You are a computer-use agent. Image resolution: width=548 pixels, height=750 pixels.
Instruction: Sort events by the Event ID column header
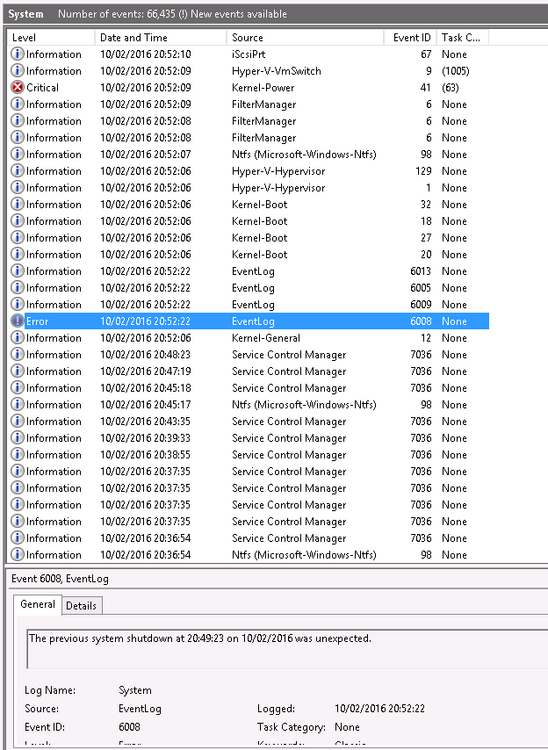coord(410,37)
